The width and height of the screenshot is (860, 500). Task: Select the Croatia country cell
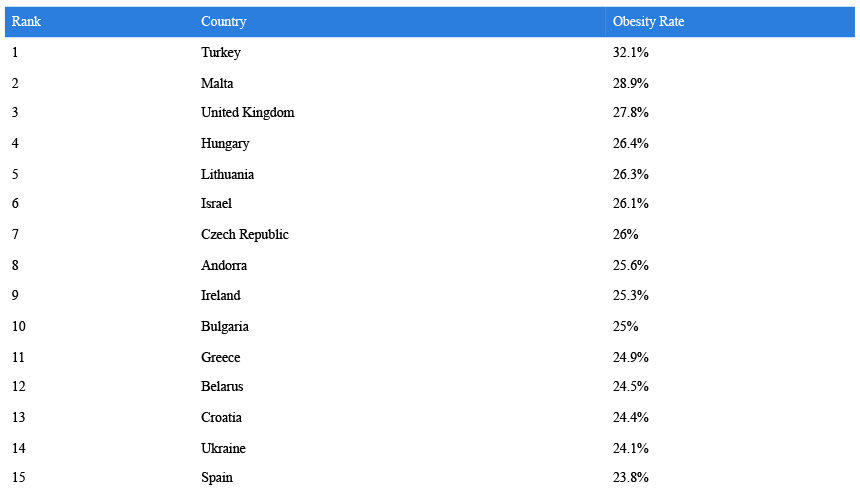[x=221, y=417]
